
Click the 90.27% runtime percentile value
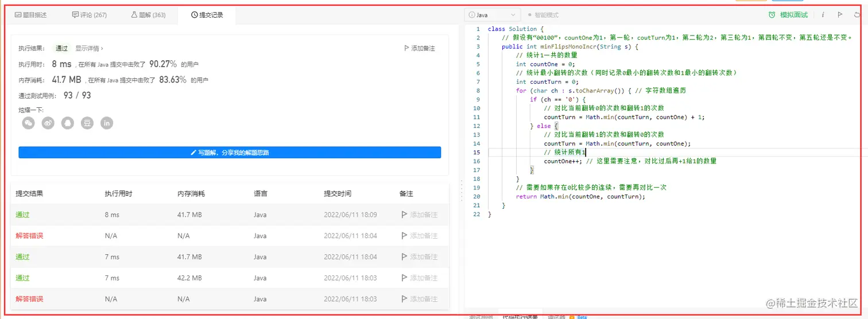click(163, 64)
